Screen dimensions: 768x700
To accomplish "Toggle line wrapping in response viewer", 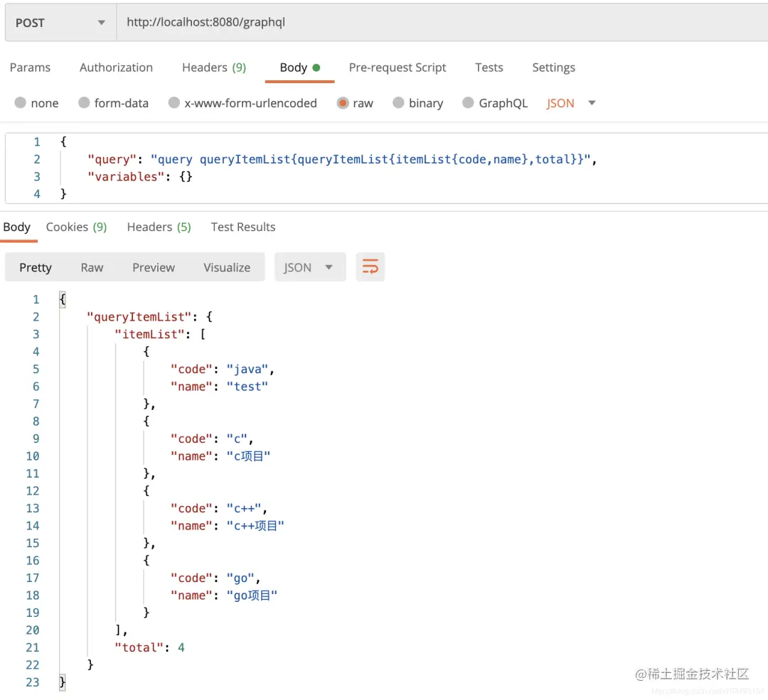I will coord(370,266).
